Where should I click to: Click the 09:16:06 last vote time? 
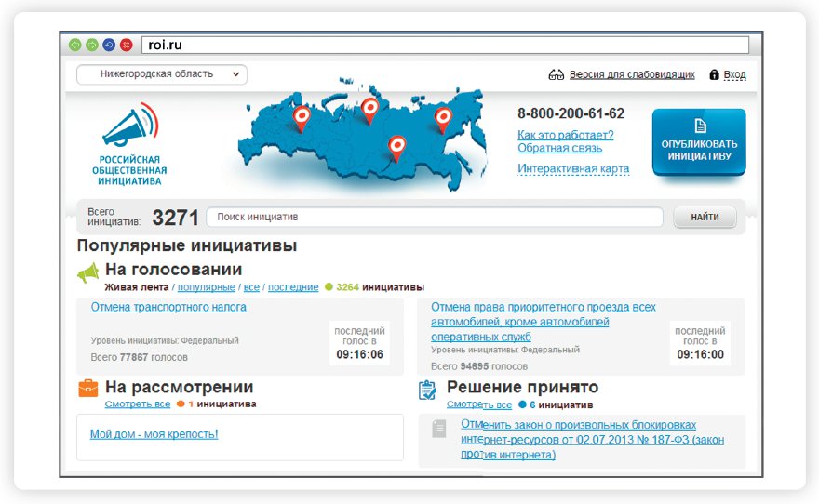[359, 354]
